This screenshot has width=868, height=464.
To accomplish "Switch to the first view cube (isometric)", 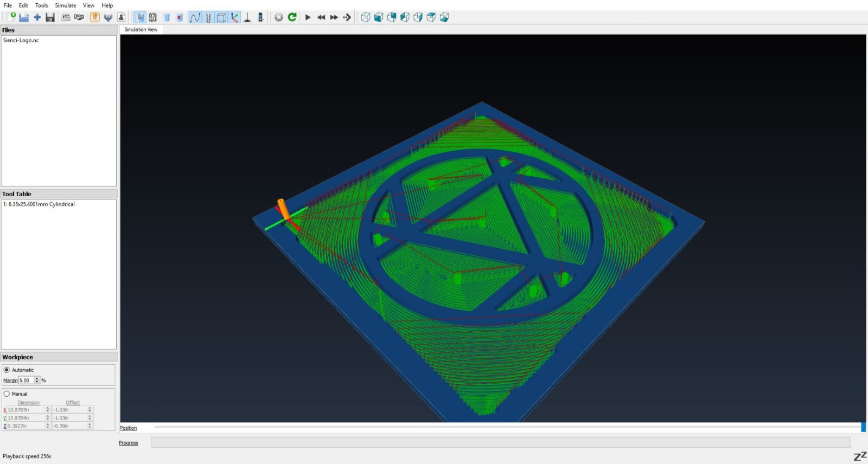I will 366,17.
